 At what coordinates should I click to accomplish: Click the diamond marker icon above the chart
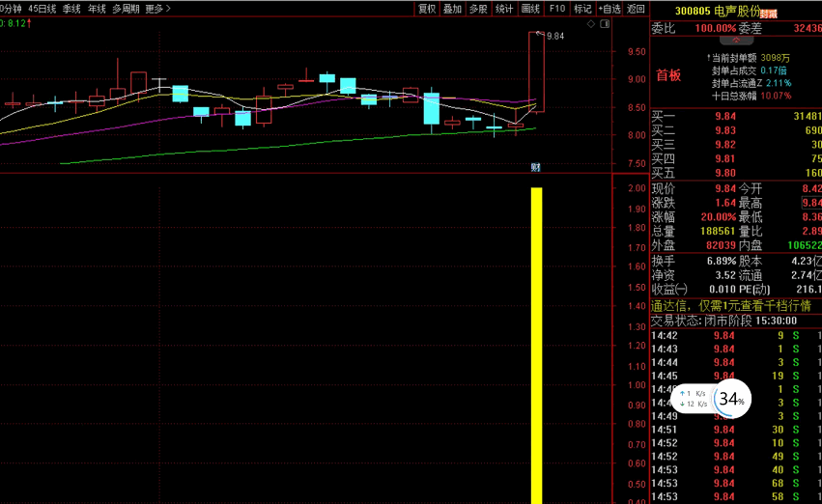591,23
